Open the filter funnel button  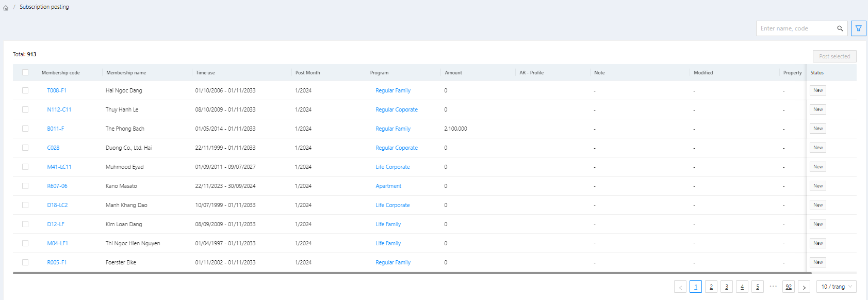[x=858, y=28]
